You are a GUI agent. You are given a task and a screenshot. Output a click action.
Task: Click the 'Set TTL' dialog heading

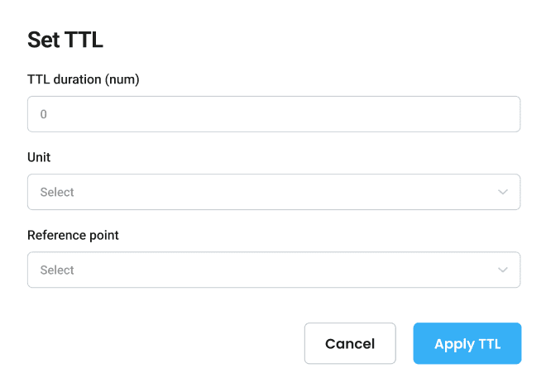[65, 40]
